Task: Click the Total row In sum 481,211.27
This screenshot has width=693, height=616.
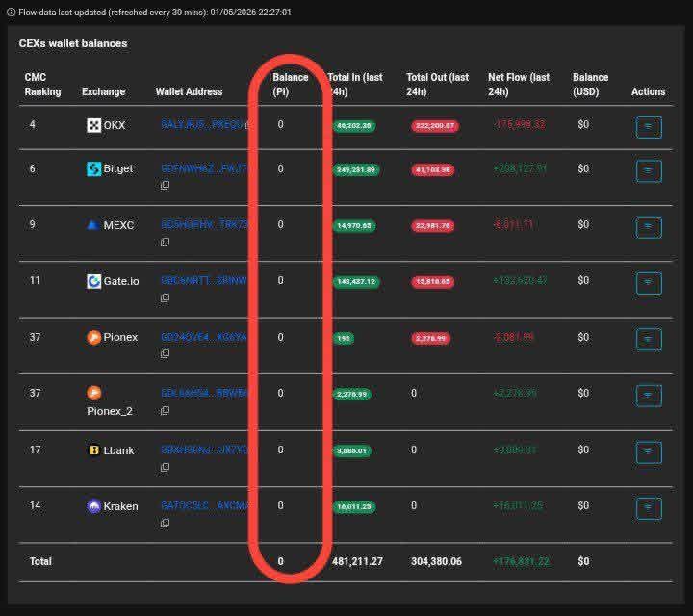Action: point(357,561)
